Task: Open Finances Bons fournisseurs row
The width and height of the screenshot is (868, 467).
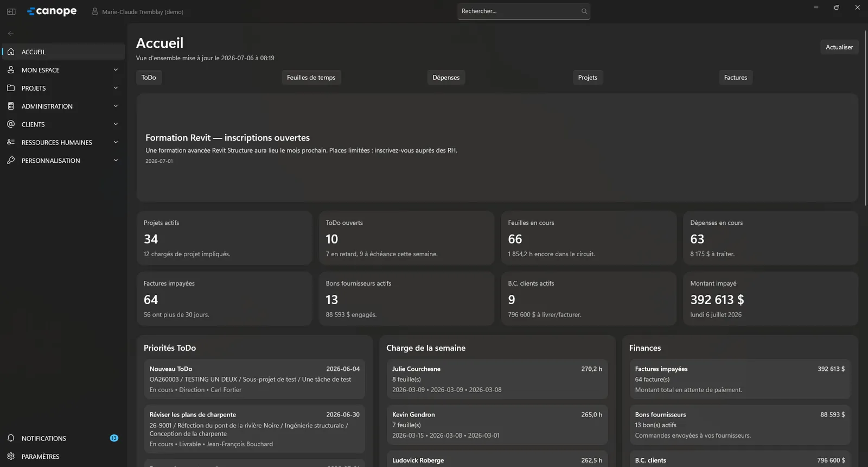Action: [740, 425]
